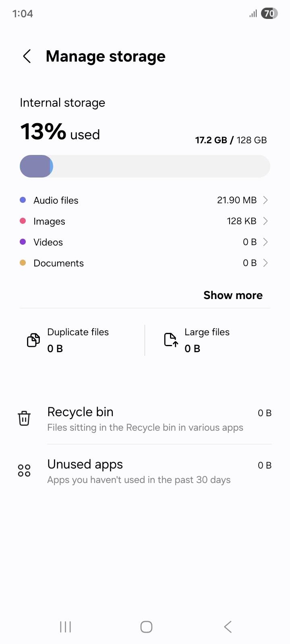290x644 pixels.
Task: Open the Duplicate files icon
Action: pyautogui.click(x=33, y=340)
